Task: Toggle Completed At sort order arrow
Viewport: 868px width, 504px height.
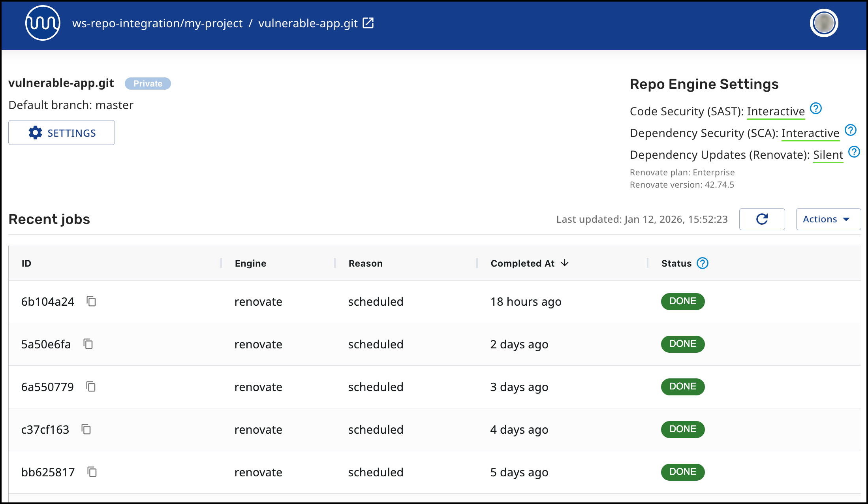Action: (x=565, y=263)
